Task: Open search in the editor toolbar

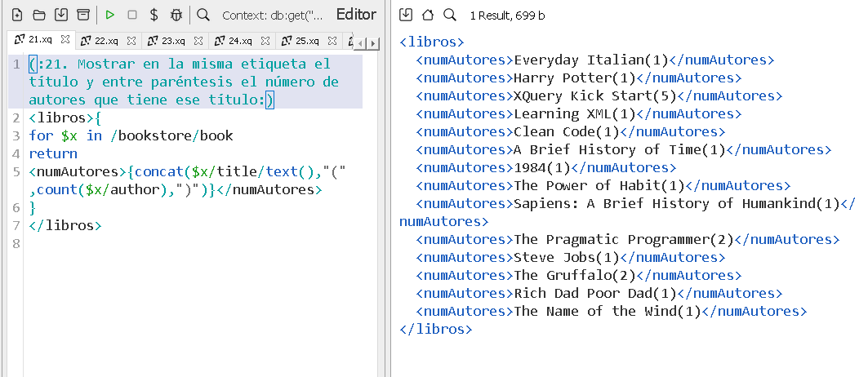Action: pos(203,15)
